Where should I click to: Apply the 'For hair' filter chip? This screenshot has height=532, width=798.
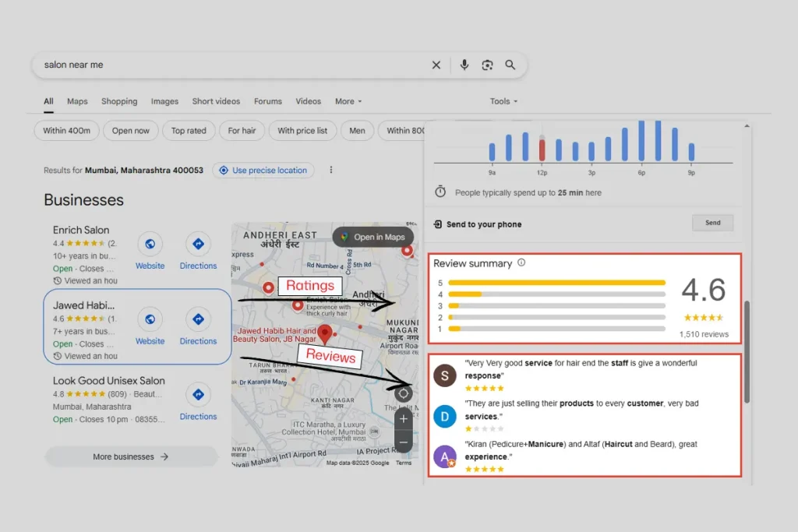coord(242,131)
